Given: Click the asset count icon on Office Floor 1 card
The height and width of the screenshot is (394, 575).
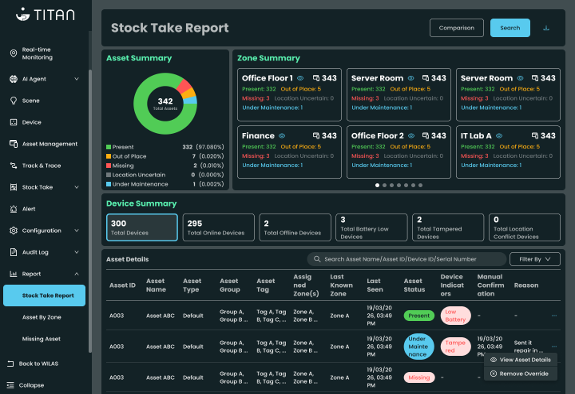Looking at the screenshot, I should (x=316, y=78).
